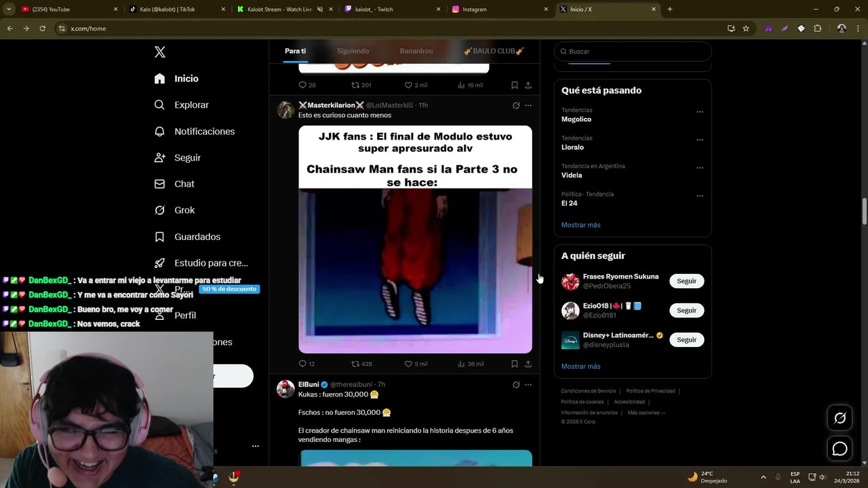Reply to the post with 28 comments
868x488 pixels.
[x=307, y=85]
